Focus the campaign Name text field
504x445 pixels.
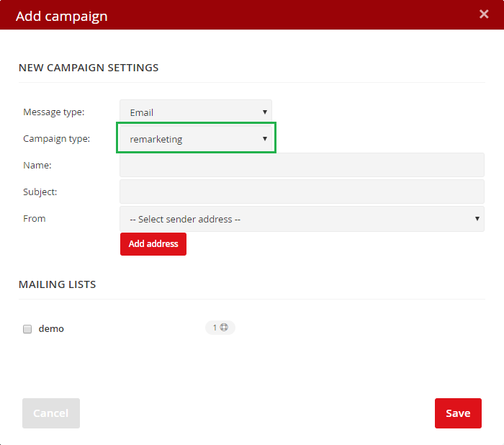pyautogui.click(x=302, y=165)
